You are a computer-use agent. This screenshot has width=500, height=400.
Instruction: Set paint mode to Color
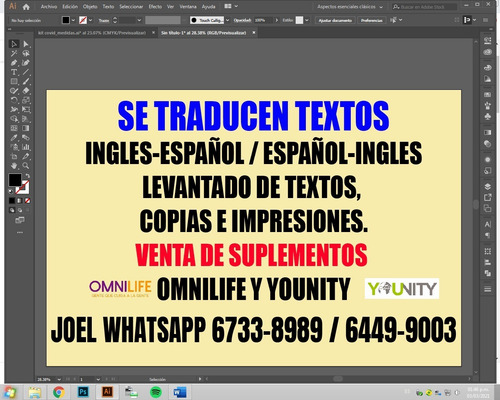pyautogui.click(x=12, y=201)
